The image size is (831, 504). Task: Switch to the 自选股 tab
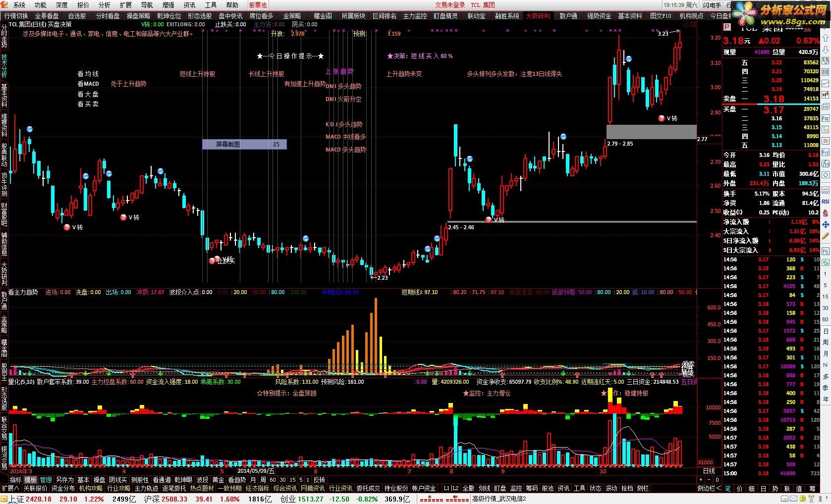click(77, 16)
